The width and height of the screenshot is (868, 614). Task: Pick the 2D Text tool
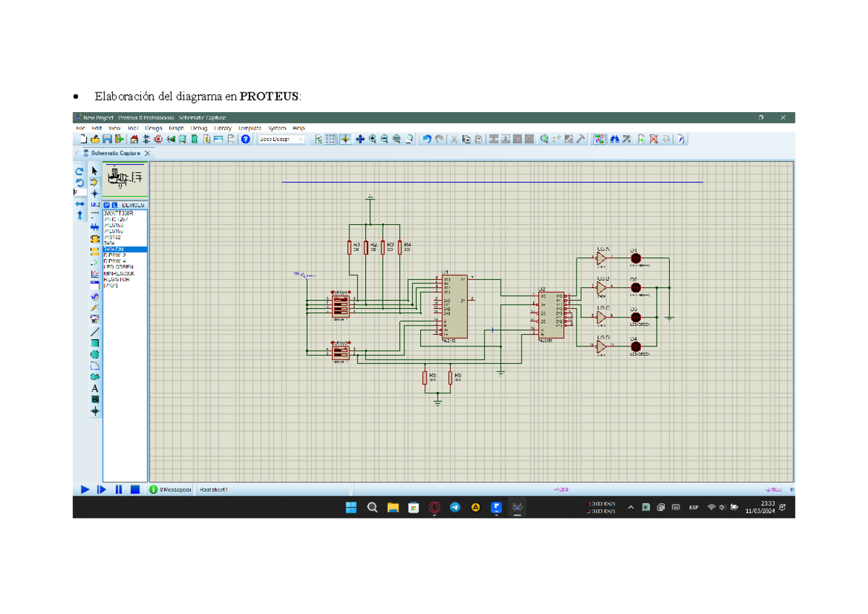click(x=95, y=388)
